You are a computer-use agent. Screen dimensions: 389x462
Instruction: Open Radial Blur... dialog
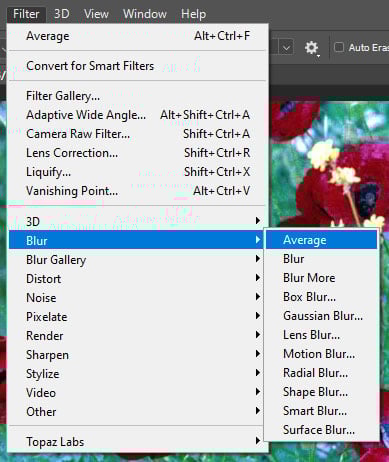pyautogui.click(x=322, y=373)
